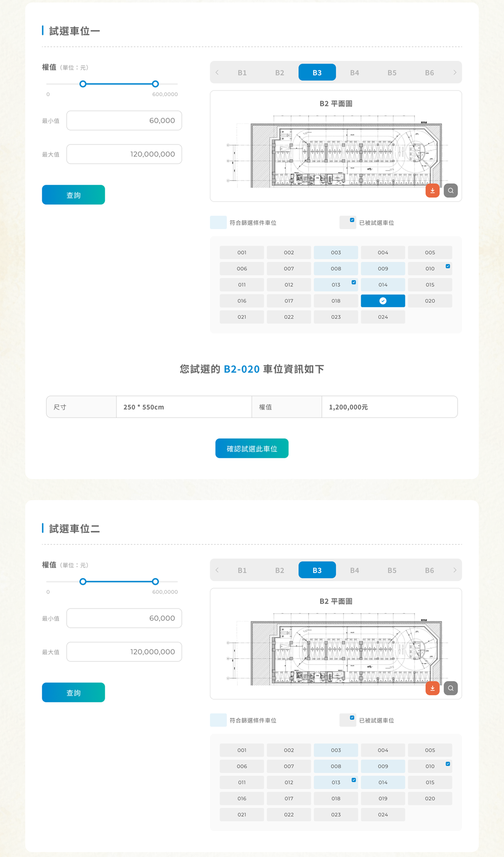
Task: Select checked slot 010 in section 一 grid
Action: pos(430,269)
